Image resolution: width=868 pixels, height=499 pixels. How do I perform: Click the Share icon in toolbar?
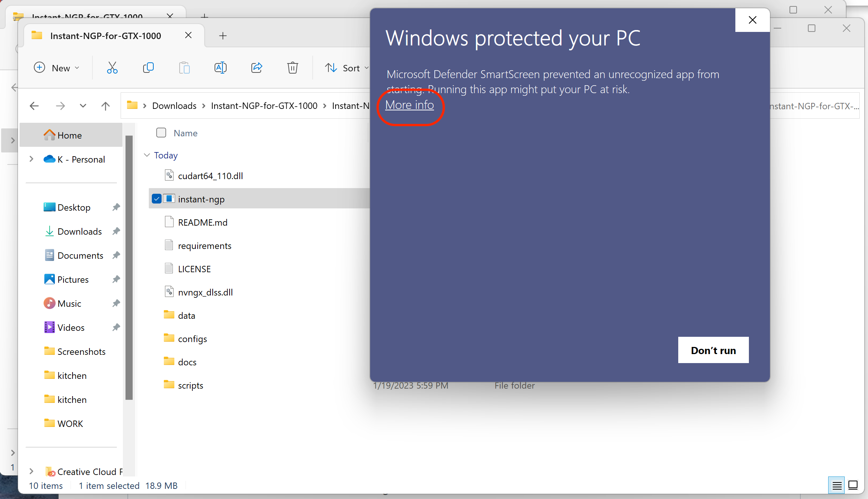(x=257, y=68)
